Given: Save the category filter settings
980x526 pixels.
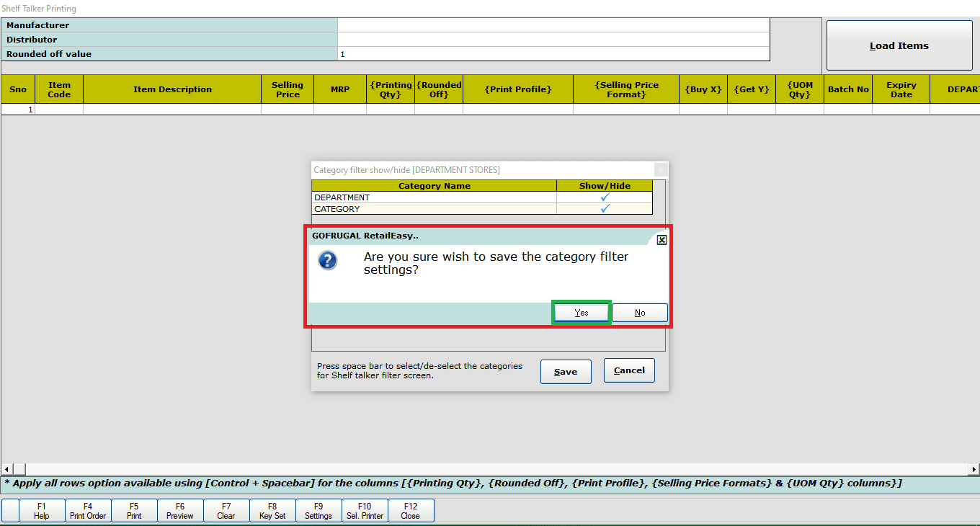Looking at the screenshot, I should (566, 372).
